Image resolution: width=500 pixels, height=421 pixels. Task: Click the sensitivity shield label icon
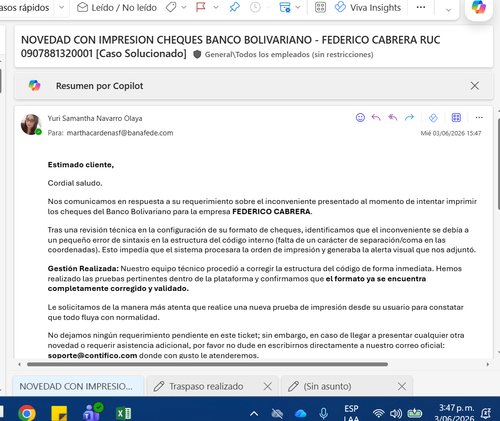point(197,54)
